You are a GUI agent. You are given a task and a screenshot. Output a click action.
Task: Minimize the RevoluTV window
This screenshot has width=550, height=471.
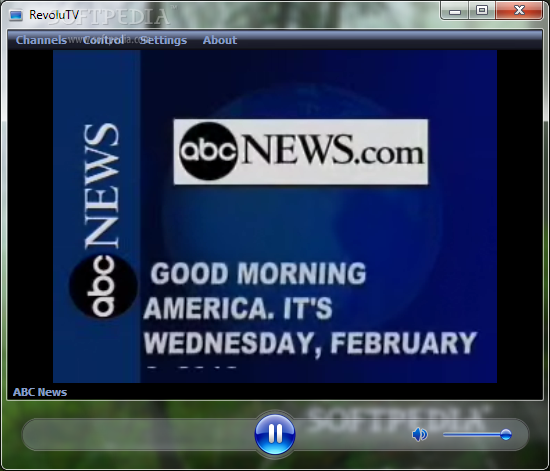tap(455, 11)
